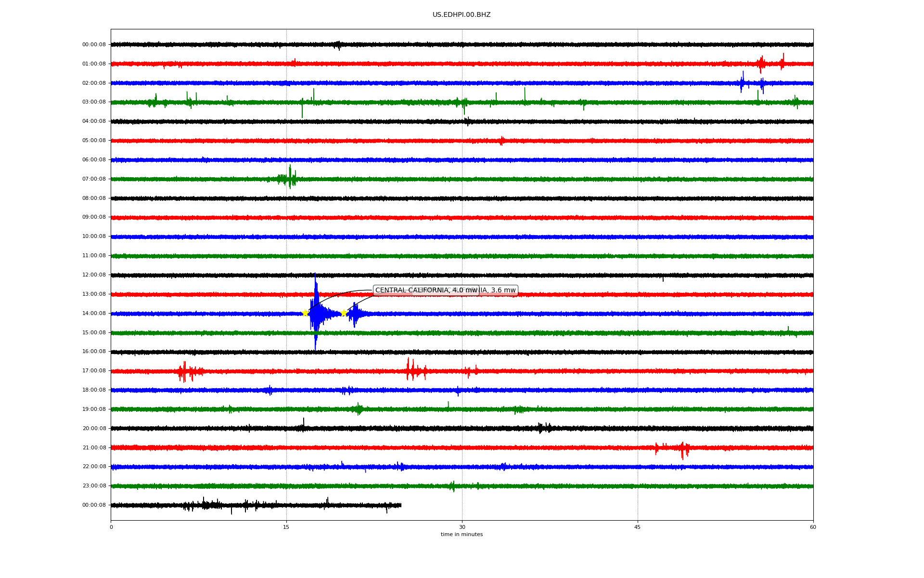The height and width of the screenshot is (578, 924).
Task: Click the first red burst on 17:00:08 trace
Action: coord(185,371)
